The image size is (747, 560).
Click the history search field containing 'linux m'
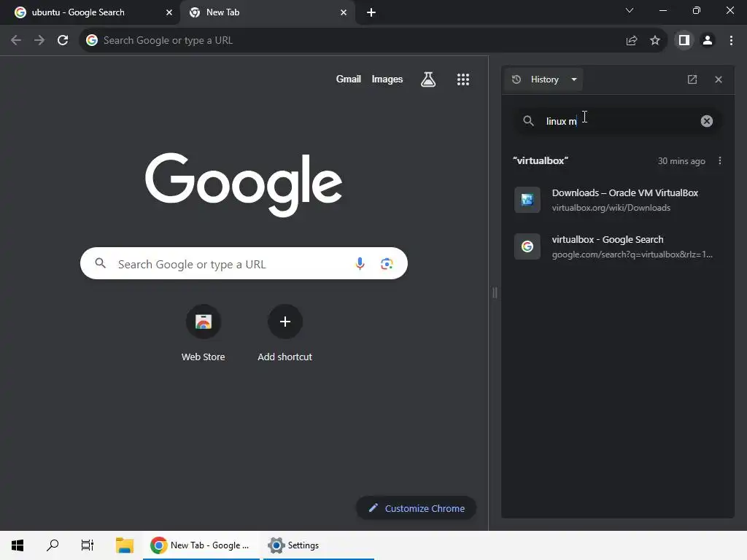(x=618, y=121)
